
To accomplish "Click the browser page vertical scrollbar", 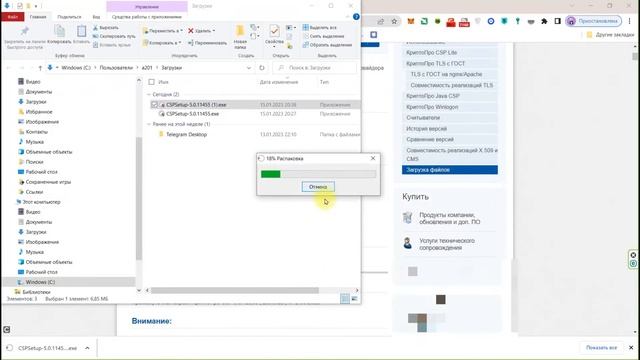I will click(x=635, y=56).
